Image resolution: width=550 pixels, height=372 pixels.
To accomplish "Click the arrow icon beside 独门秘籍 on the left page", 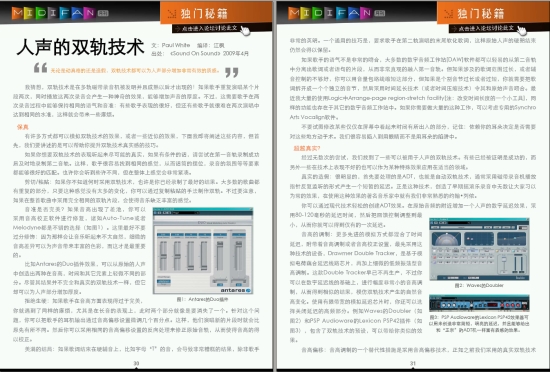I will [172, 14].
